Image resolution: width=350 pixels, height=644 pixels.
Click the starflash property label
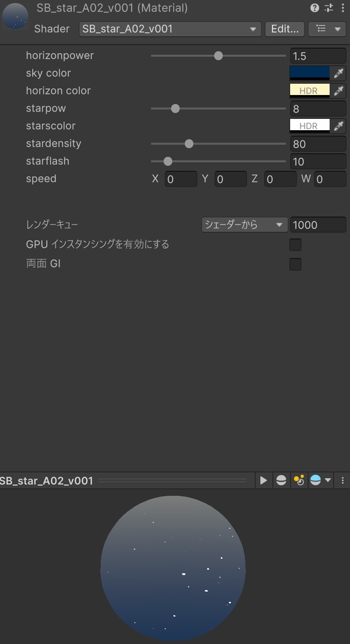[47, 162]
